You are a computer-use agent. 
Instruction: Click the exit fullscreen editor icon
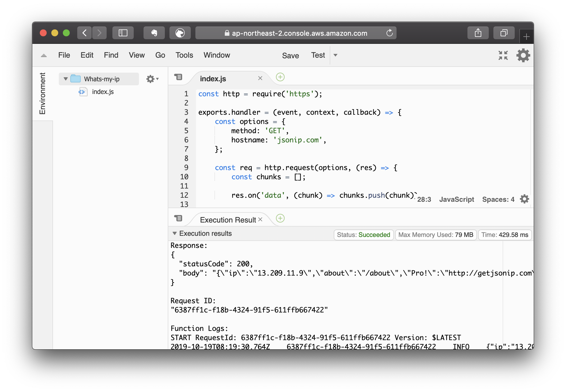pyautogui.click(x=503, y=55)
